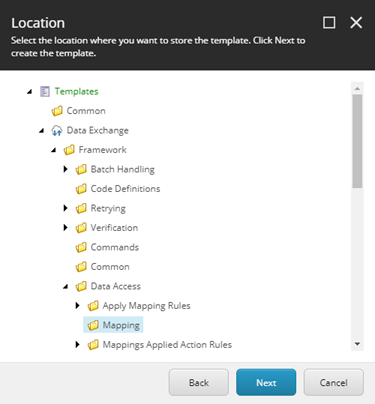
Task: Click the Commands folder icon
Action: point(81,247)
